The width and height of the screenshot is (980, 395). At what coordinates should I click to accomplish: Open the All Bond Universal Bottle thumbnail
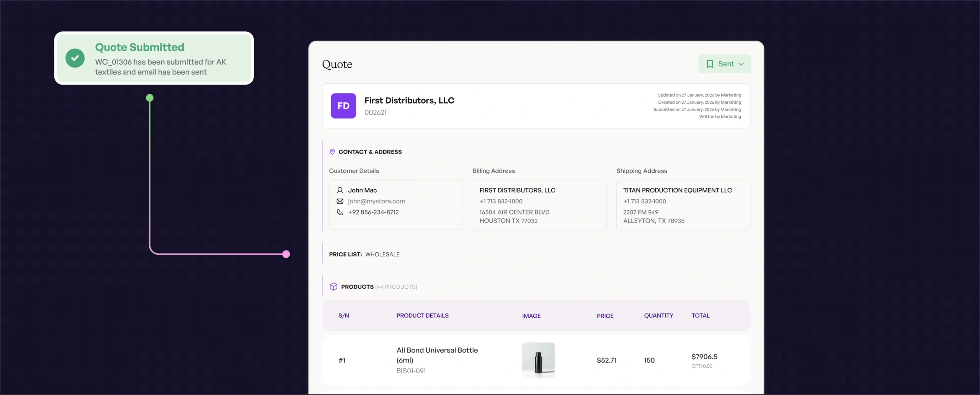coord(538,360)
